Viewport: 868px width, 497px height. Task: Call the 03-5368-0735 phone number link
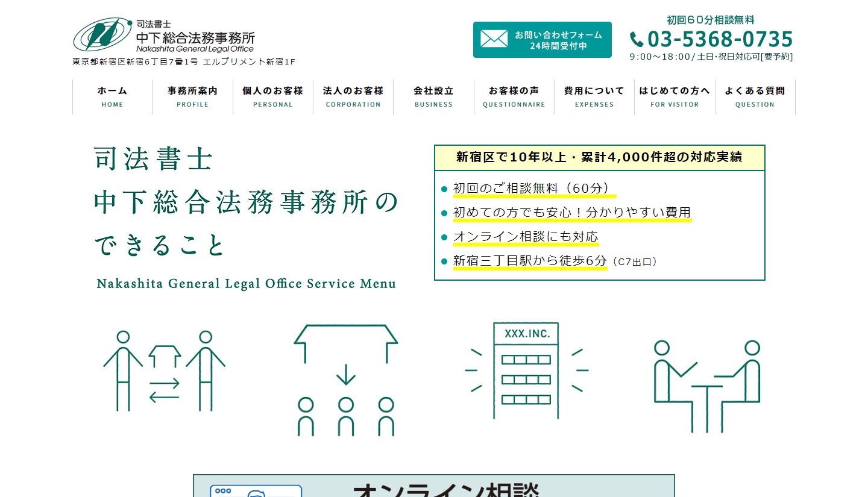pyautogui.click(x=720, y=40)
